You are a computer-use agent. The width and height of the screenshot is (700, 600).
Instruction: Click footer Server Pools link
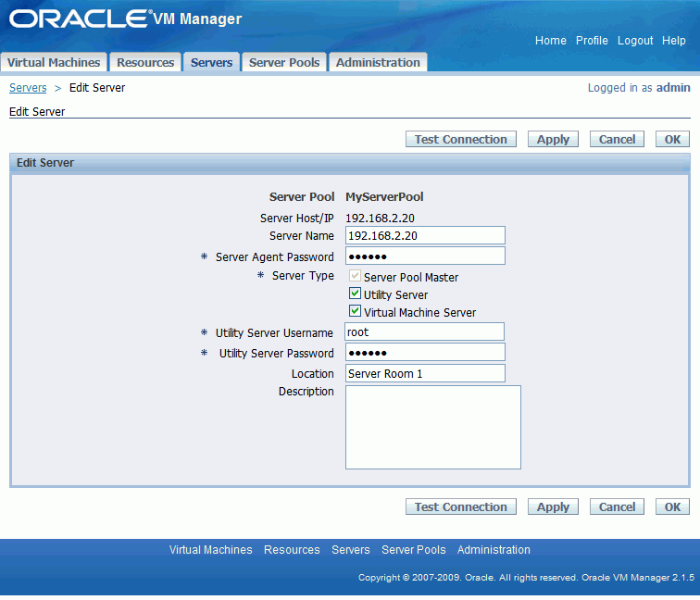(413, 550)
